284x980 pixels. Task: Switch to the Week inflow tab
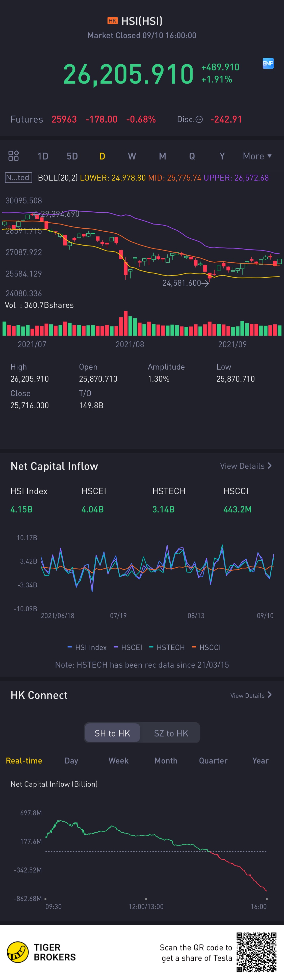(x=118, y=760)
